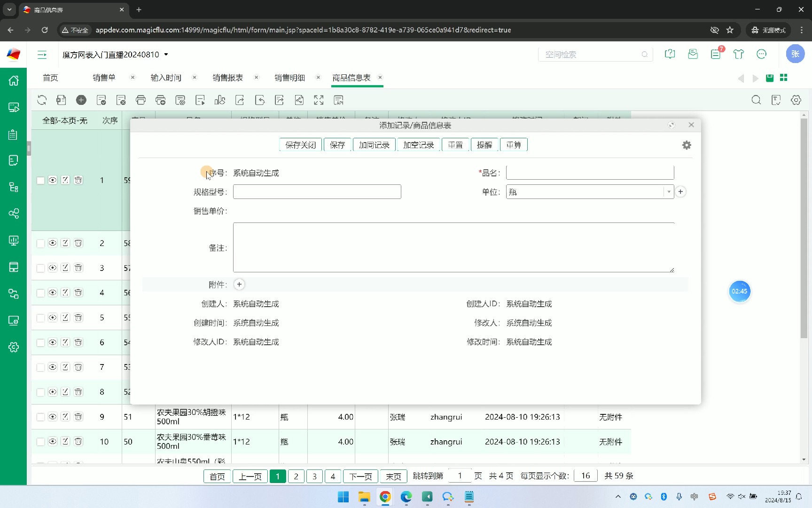Click the vertical scrollbar of the list
The width and height of the screenshot is (812, 508).
tap(804, 228)
